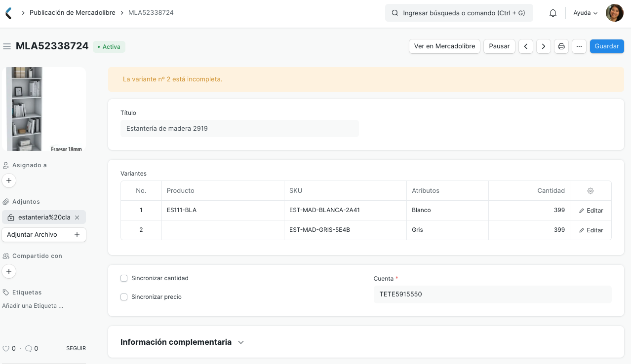Open the Ayuda dropdown
631x364 pixels.
tap(586, 13)
